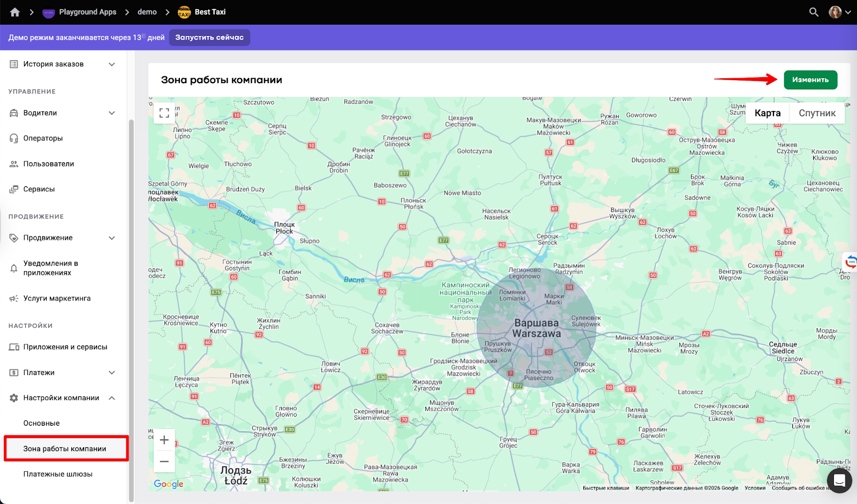Screen dimensions: 857x504
Task: Click the Изменить button
Action: pos(810,80)
